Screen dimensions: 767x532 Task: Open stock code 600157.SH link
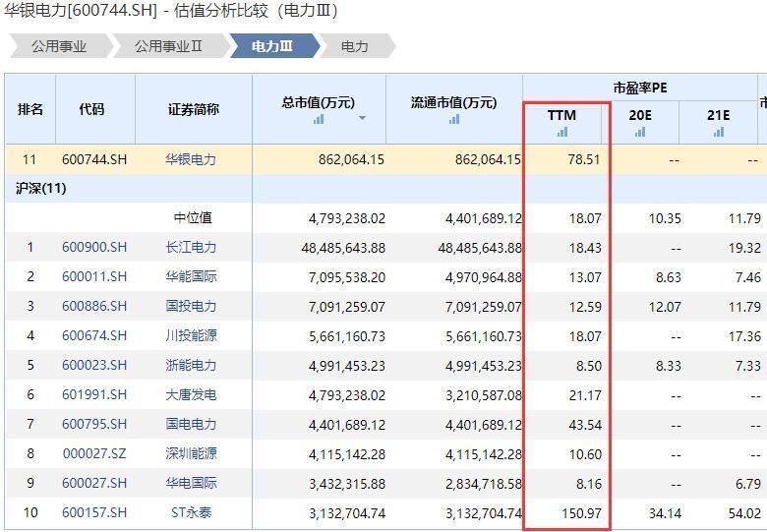94,512
